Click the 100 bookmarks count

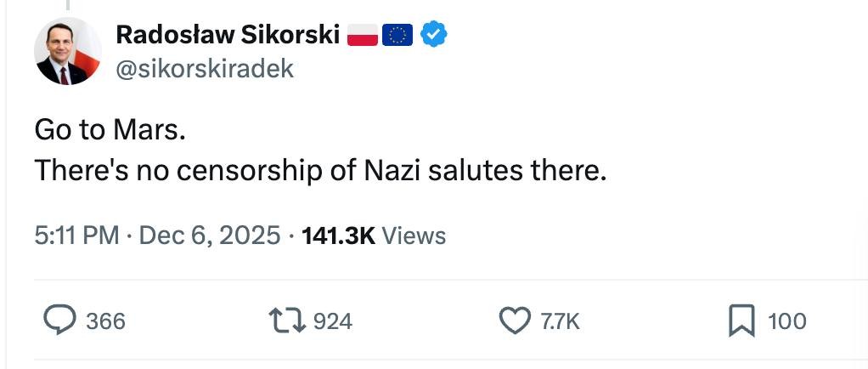[x=786, y=321]
